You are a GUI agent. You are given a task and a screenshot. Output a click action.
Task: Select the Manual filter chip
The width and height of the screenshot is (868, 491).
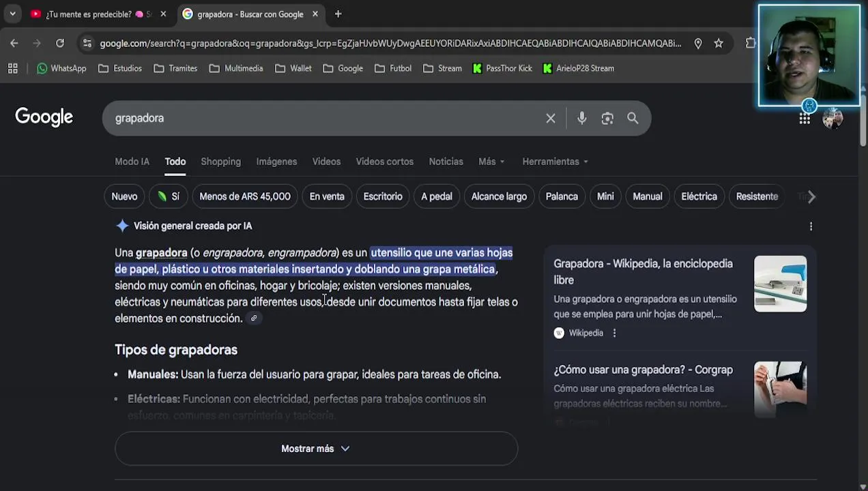(x=648, y=196)
